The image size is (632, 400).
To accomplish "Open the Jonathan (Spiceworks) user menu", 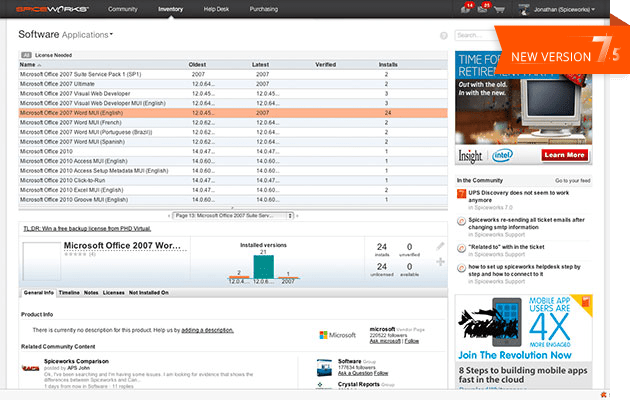I will coord(556,9).
